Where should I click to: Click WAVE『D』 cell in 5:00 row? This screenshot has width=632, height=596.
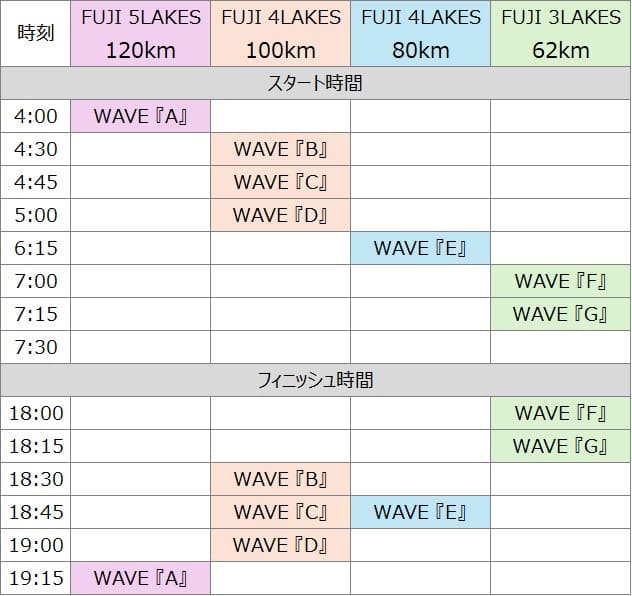point(281,215)
